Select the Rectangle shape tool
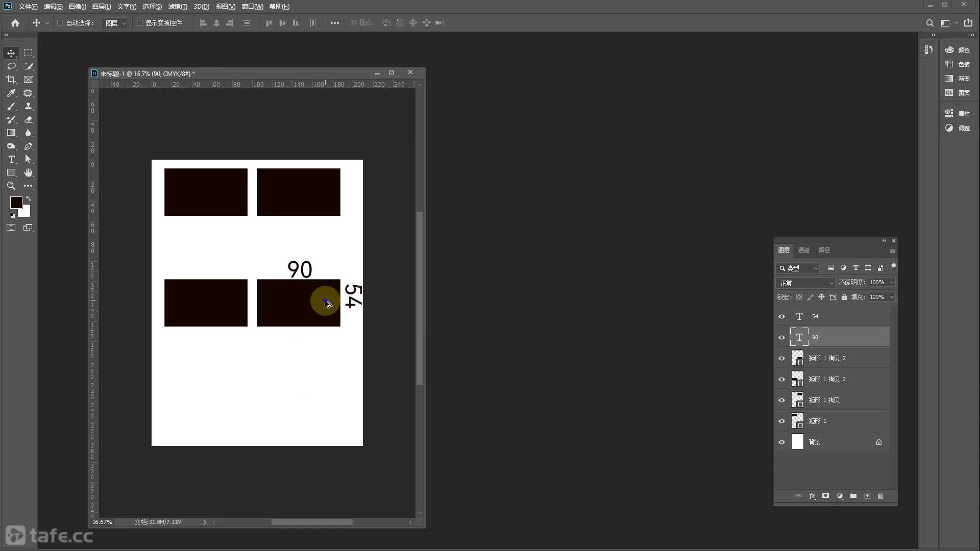The image size is (980, 551). tap(11, 172)
